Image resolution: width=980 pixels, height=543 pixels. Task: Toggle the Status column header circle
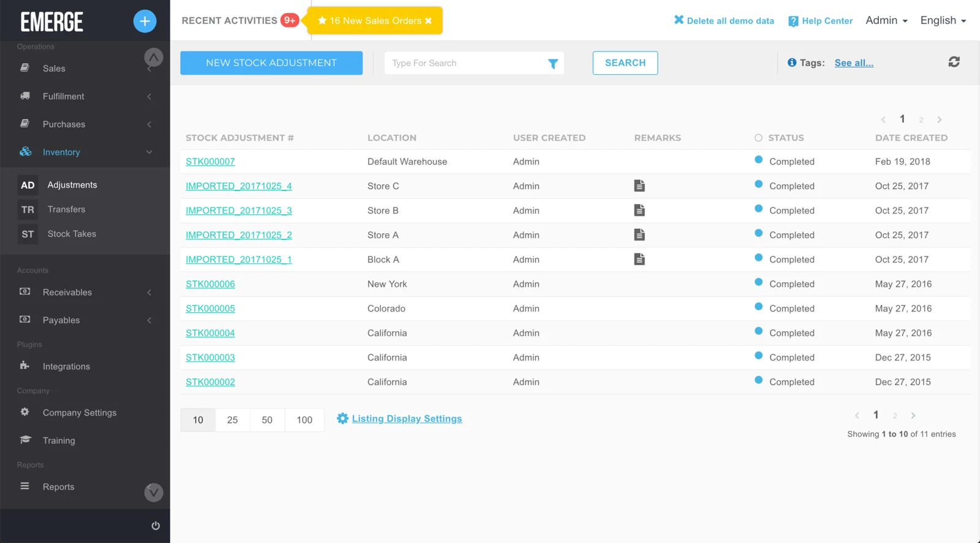point(758,138)
